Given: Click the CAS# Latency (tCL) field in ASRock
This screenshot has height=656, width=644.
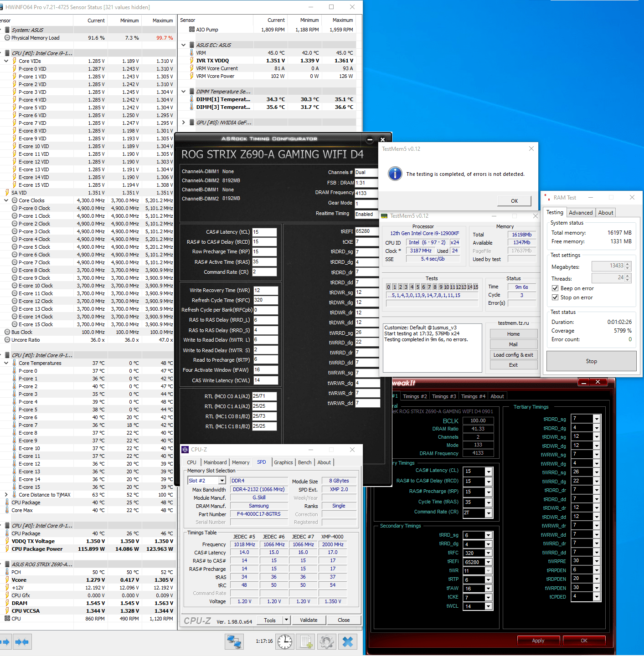Looking at the screenshot, I should [x=264, y=232].
